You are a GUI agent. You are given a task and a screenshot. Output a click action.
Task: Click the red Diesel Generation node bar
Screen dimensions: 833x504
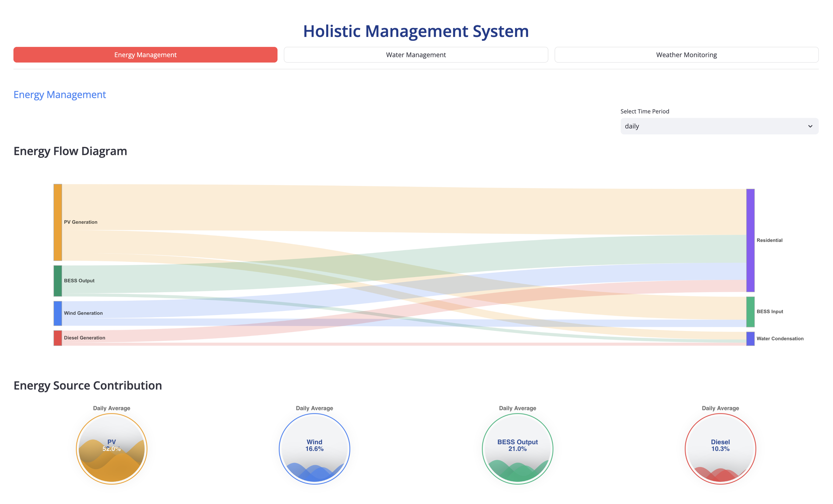tap(58, 338)
